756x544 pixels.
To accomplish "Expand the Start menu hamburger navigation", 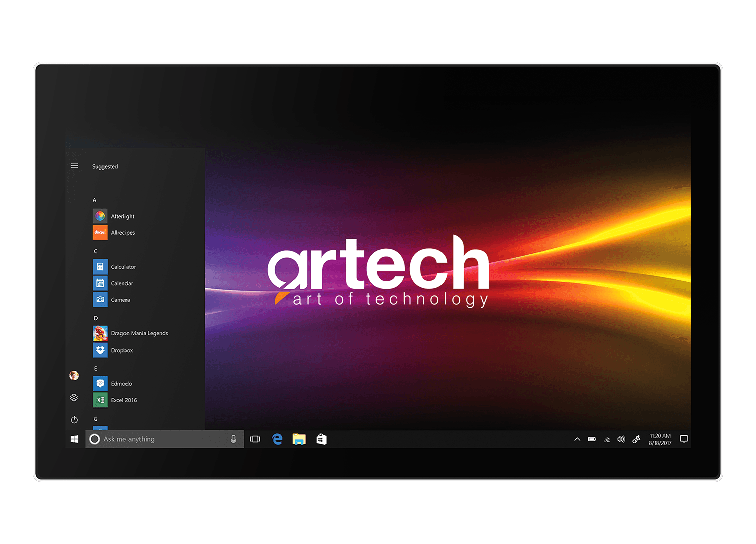I will [x=74, y=166].
